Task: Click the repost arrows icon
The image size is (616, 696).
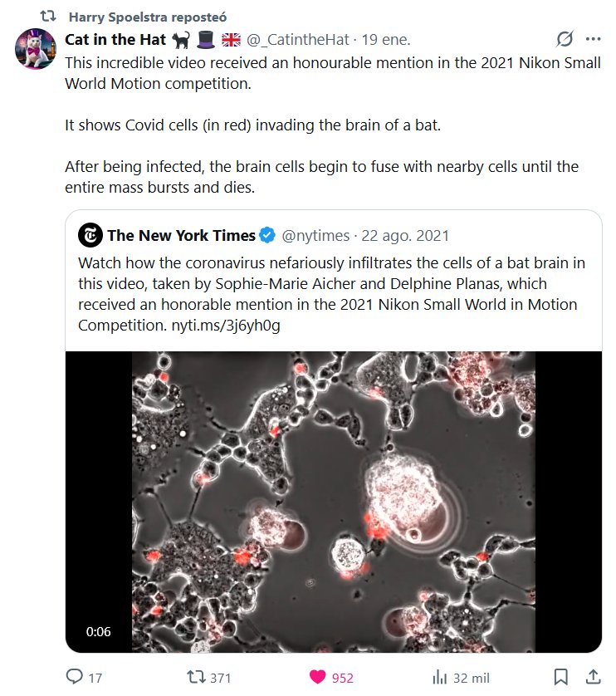Action: pos(195,677)
